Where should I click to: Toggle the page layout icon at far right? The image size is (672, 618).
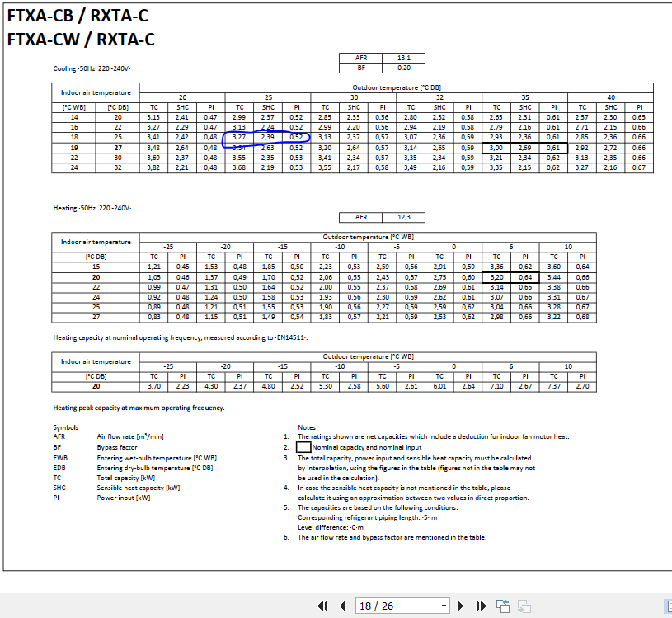667,606
